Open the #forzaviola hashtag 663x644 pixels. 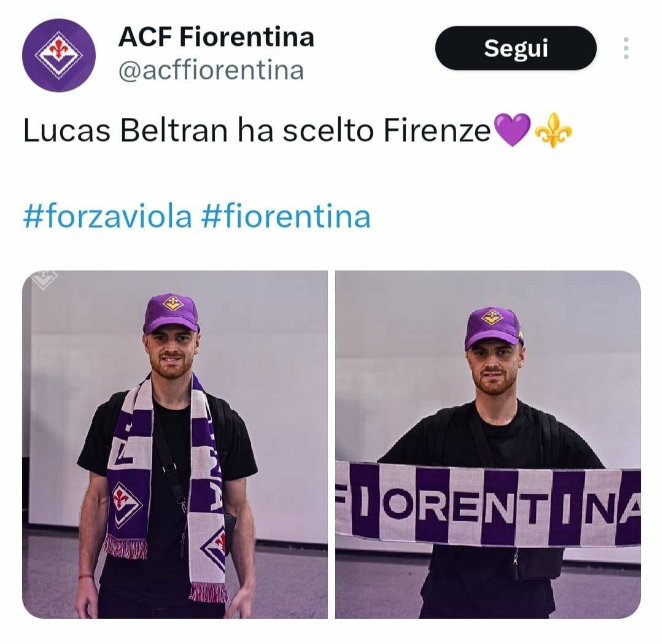(x=107, y=216)
